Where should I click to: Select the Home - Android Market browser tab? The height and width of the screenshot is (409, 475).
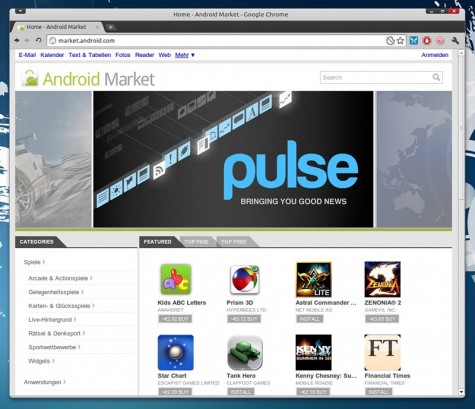57,27
